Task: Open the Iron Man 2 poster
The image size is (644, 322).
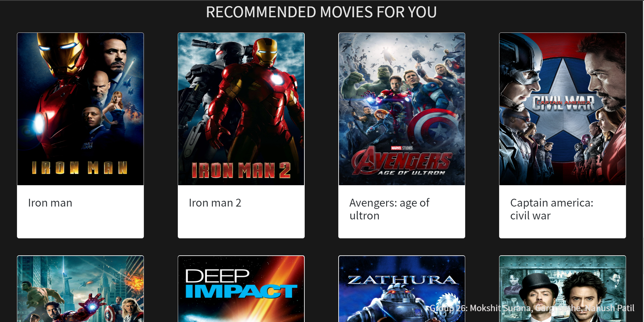Action: (x=241, y=109)
